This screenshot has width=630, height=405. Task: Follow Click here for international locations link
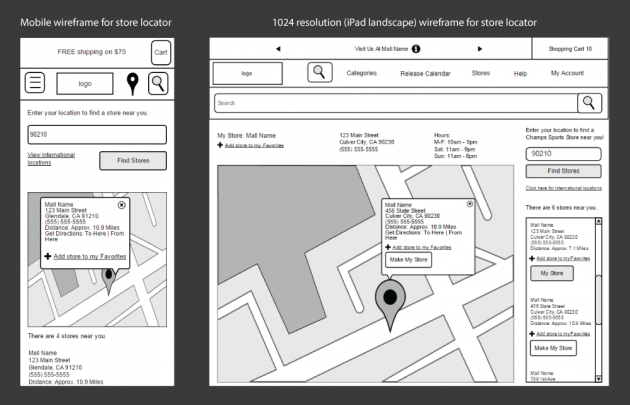(564, 188)
